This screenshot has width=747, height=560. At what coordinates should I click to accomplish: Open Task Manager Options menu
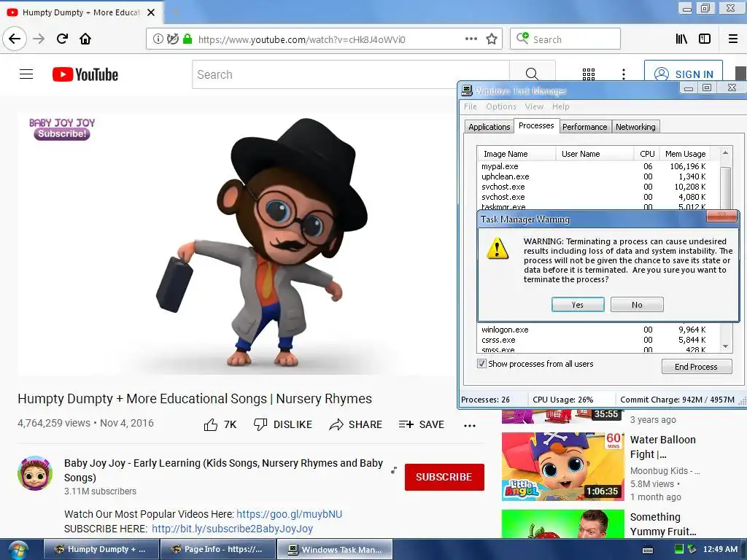point(501,106)
